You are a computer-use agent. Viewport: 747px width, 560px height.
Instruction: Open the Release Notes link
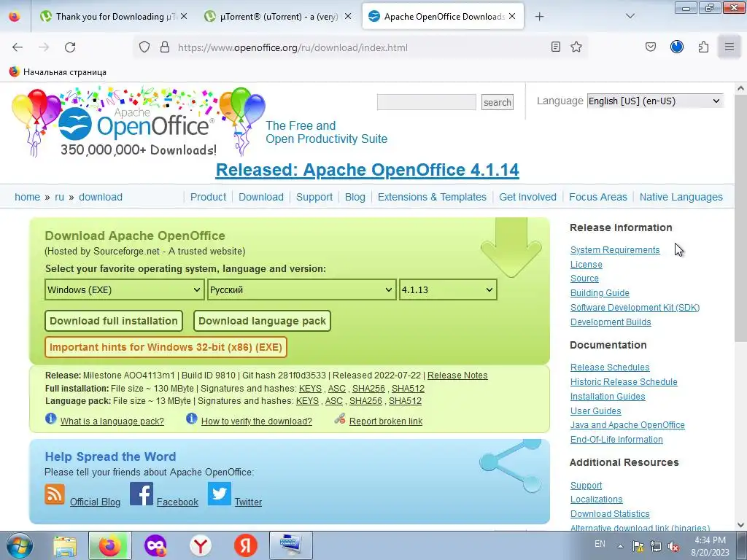pos(457,376)
